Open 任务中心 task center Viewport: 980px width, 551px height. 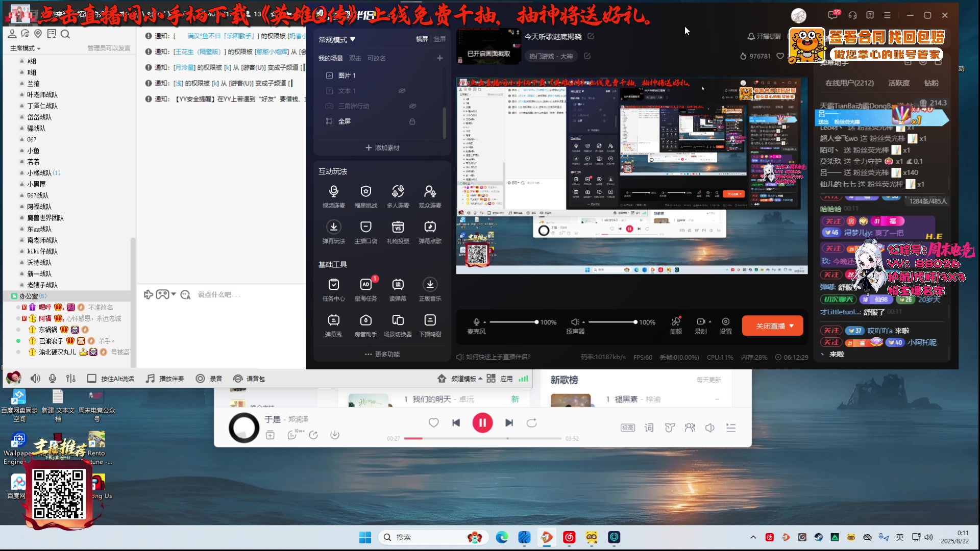(334, 289)
